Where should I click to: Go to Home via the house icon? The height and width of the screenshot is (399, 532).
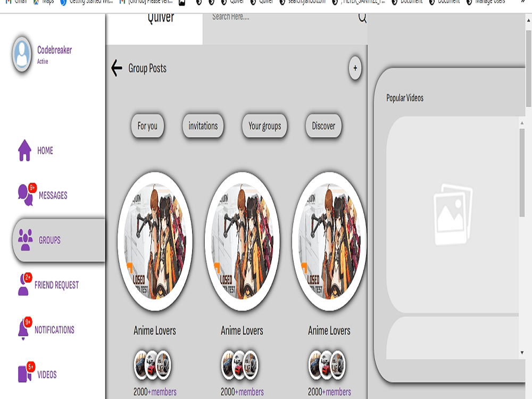[x=24, y=150]
